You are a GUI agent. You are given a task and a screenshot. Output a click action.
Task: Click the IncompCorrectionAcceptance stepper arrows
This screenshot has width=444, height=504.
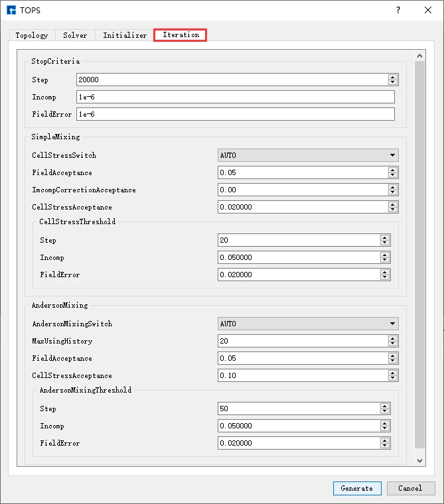click(x=393, y=190)
